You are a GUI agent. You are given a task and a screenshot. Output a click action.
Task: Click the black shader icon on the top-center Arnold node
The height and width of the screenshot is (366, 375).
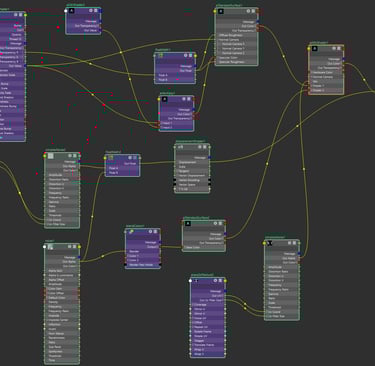(x=72, y=11)
